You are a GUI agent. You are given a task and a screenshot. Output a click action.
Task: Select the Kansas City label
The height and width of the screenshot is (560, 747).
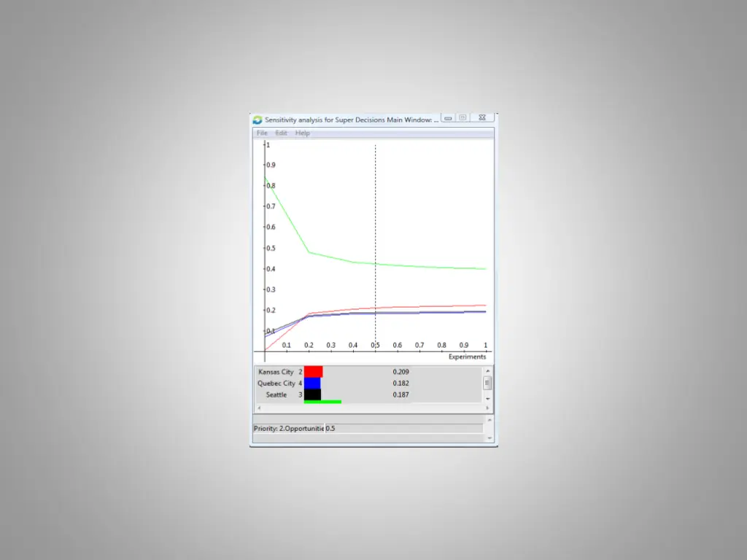coord(276,372)
